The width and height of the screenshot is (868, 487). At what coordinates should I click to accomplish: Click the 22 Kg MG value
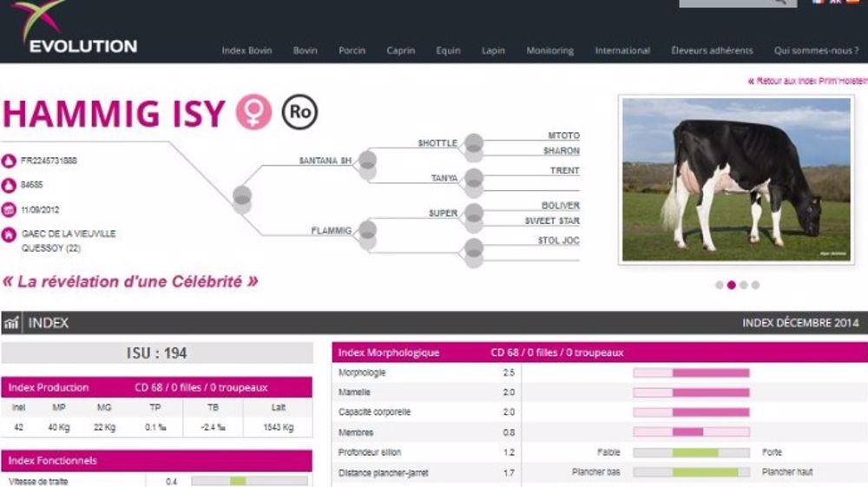click(x=105, y=427)
